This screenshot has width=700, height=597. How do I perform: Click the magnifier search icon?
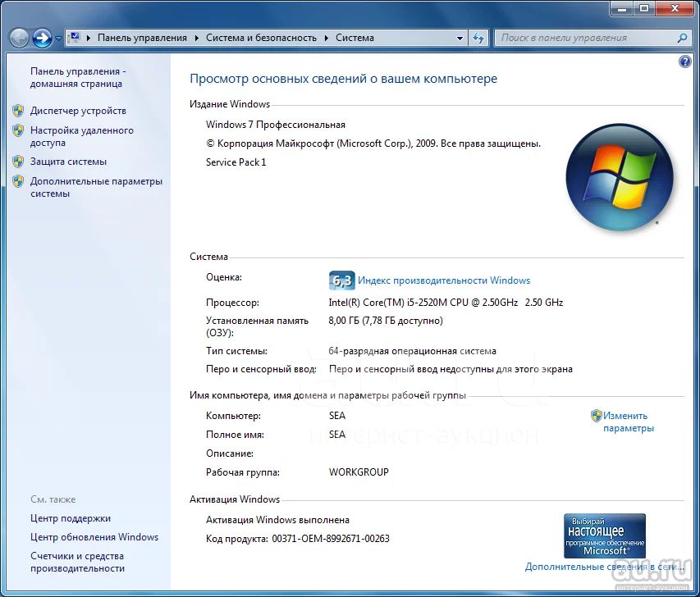[681, 38]
